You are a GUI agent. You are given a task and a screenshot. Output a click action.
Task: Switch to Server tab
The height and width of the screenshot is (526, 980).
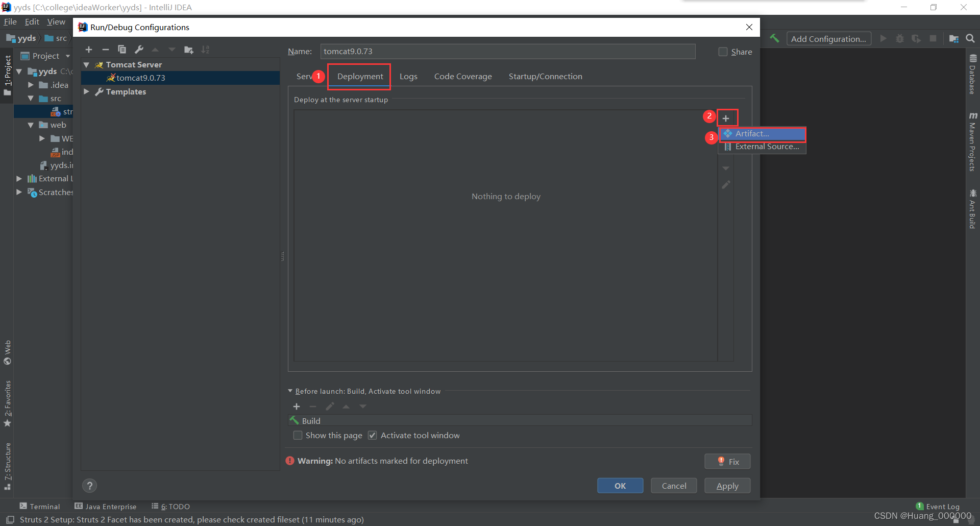pos(304,76)
